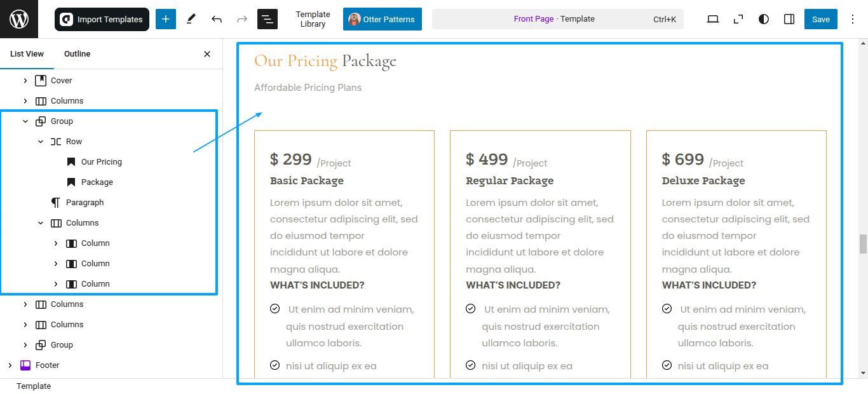Image resolution: width=868 pixels, height=394 pixels.
Task: Click the WordPress logo icon
Action: [x=19, y=19]
